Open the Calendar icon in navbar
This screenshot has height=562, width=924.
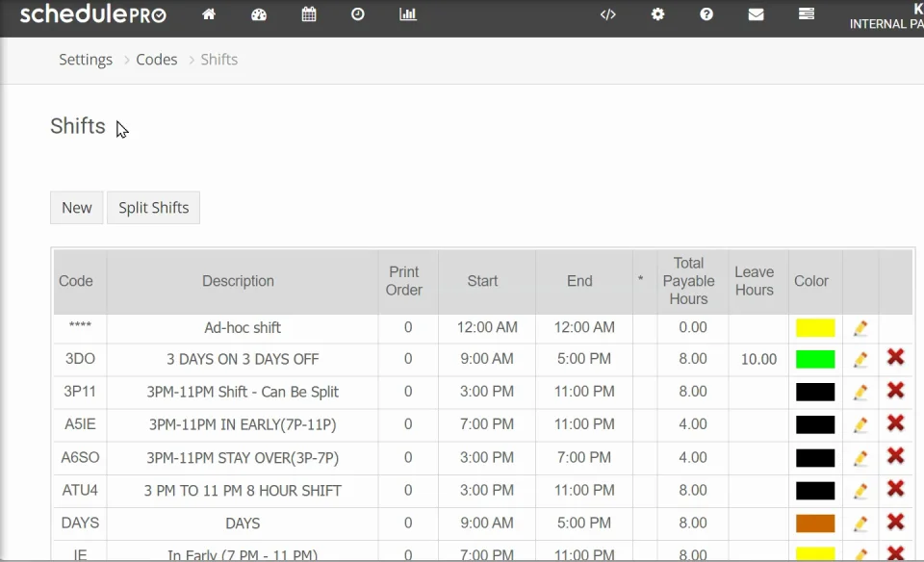tap(309, 14)
